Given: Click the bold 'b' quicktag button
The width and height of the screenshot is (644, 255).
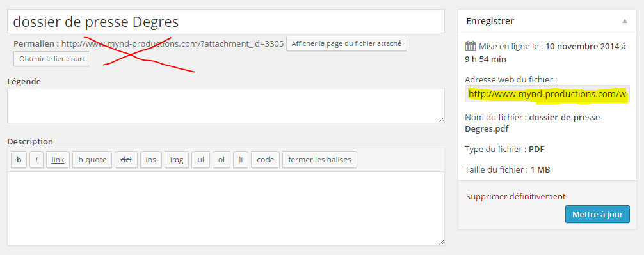Looking at the screenshot, I should coord(19,160).
